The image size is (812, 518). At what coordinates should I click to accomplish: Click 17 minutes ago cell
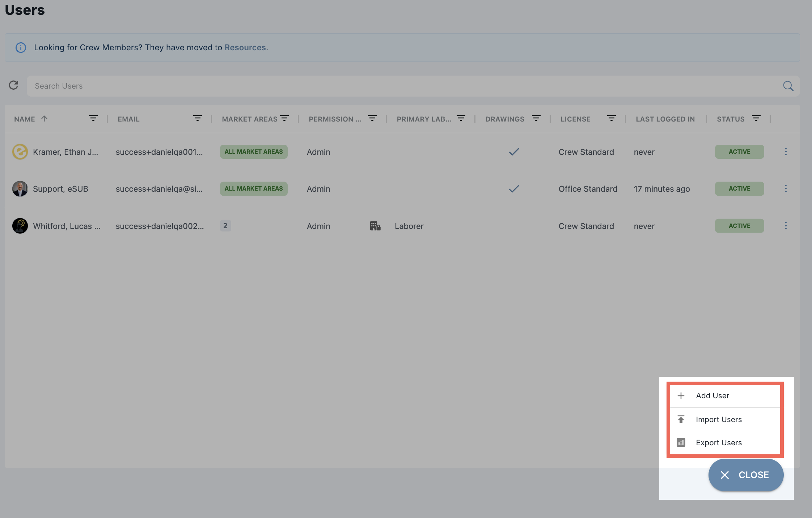click(662, 189)
